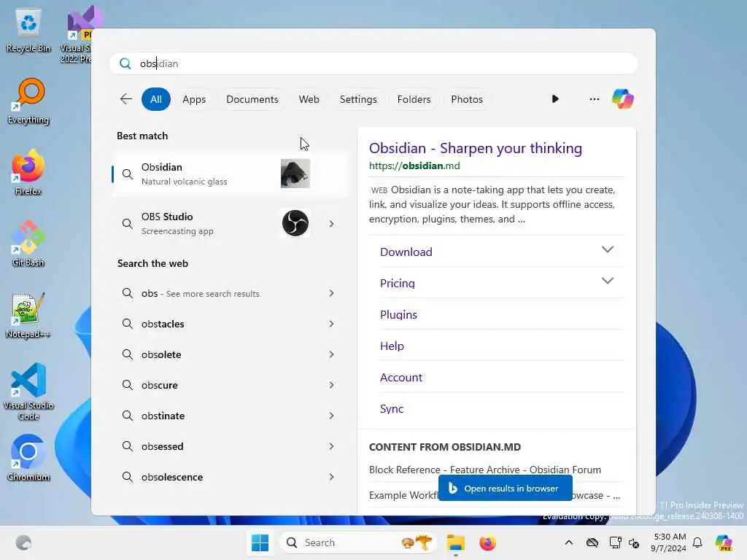The height and width of the screenshot is (560, 747).
Task: Click the OBS Studio logo thumbnail
Action: click(x=295, y=223)
